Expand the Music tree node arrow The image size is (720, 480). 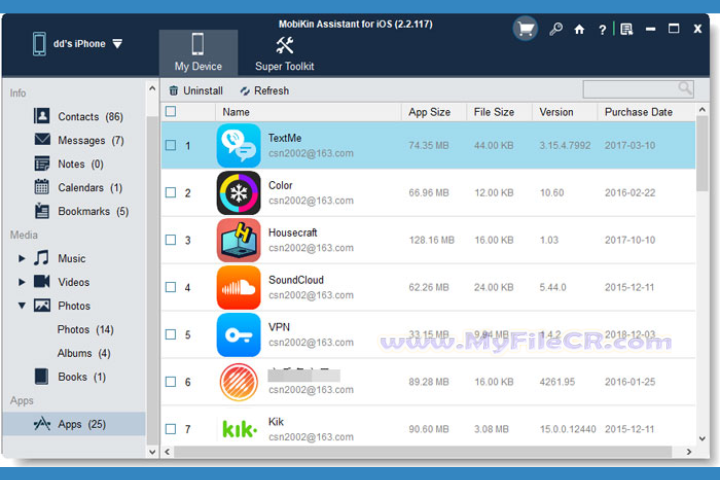(22, 258)
